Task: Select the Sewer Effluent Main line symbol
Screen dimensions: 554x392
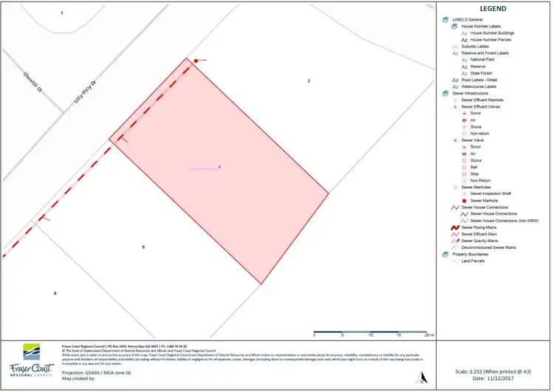Action: [454, 234]
